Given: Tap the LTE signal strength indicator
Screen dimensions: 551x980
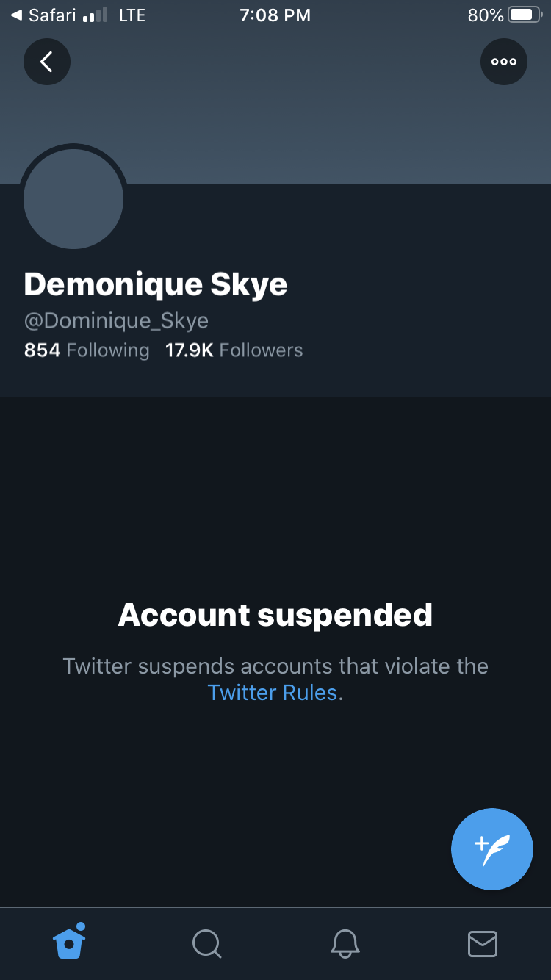Looking at the screenshot, I should 115,15.
